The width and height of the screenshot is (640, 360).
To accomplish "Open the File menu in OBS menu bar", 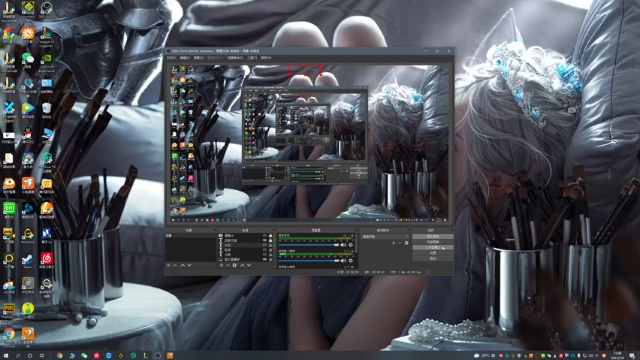I will click(x=172, y=58).
